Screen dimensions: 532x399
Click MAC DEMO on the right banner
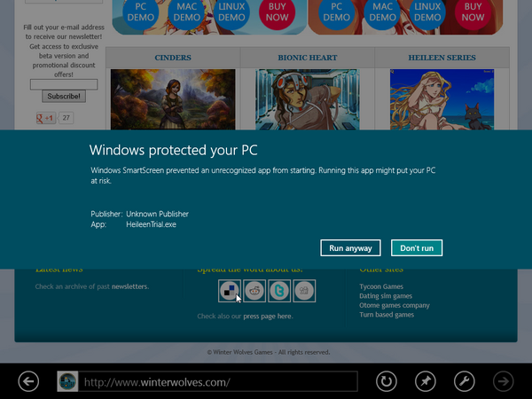tap(382, 12)
